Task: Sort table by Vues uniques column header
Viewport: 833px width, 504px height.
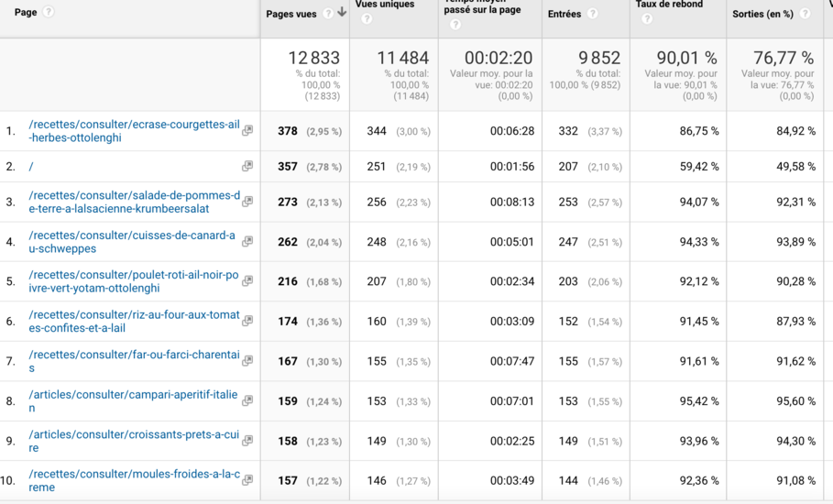Action: [384, 5]
